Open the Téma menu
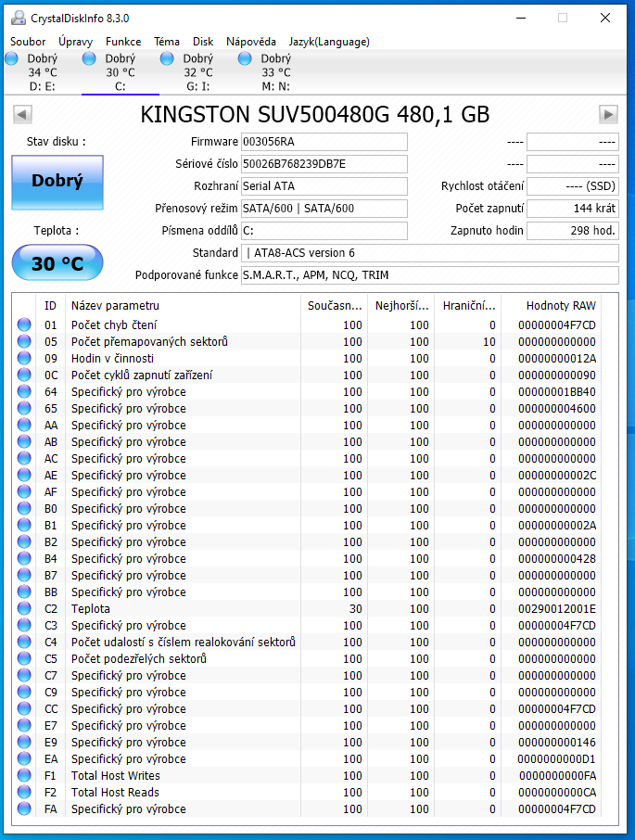 (167, 41)
